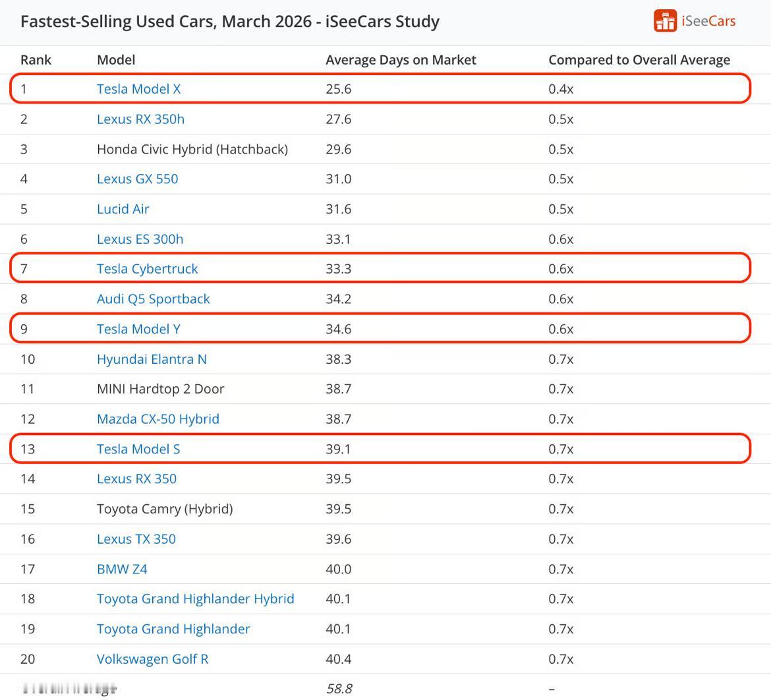771x700 pixels.
Task: Click the 39.6 days value
Action: [x=338, y=539]
